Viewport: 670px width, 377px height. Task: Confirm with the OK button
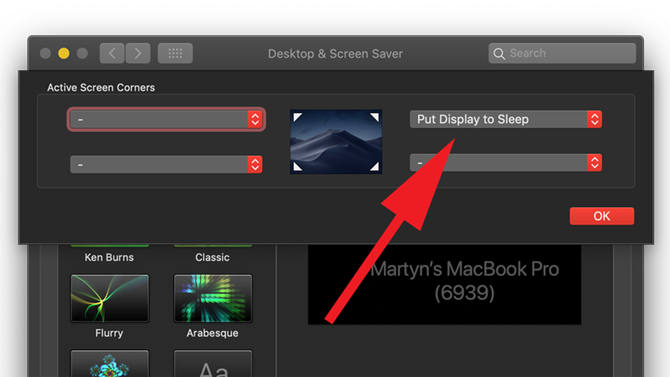602,216
